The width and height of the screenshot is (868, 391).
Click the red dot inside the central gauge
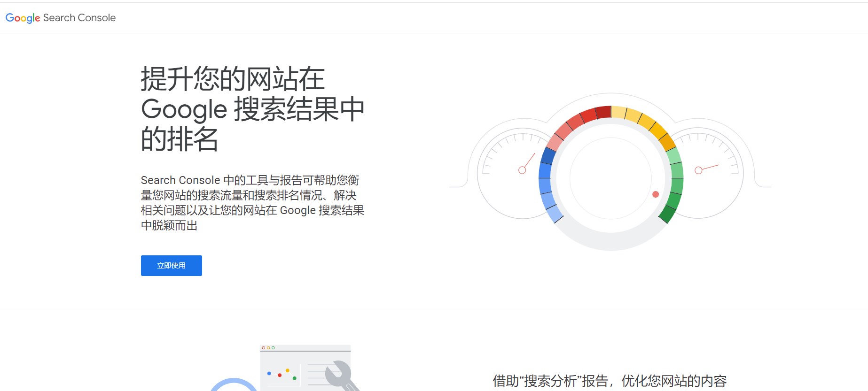(x=656, y=194)
